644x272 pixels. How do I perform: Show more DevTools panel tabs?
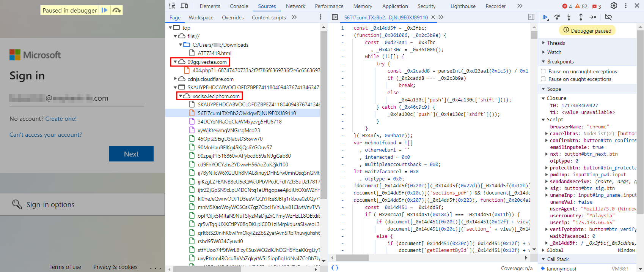[520, 6]
